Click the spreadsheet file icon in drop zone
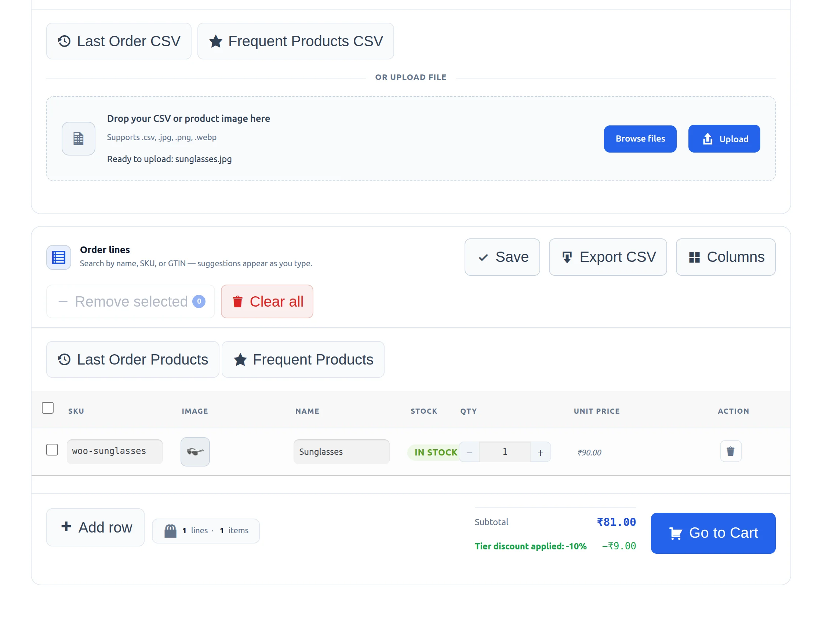 [79, 139]
